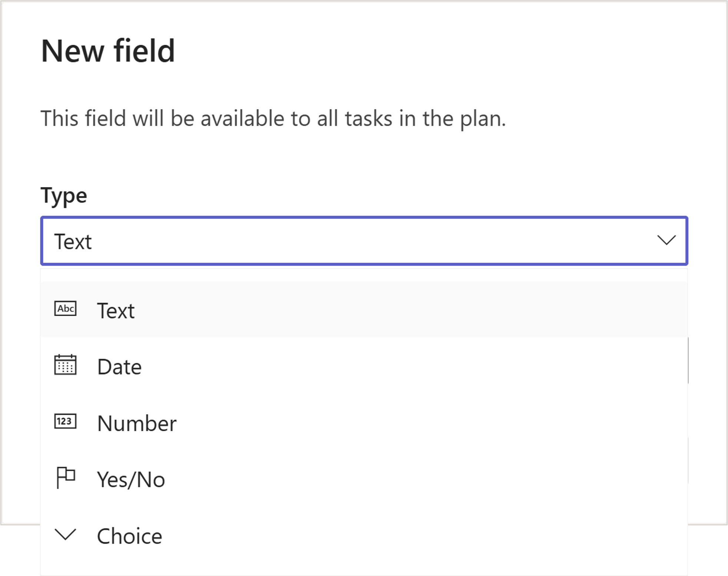The image size is (728, 576).
Task: Click the chevron icon beside Choice option
Action: pos(66,535)
